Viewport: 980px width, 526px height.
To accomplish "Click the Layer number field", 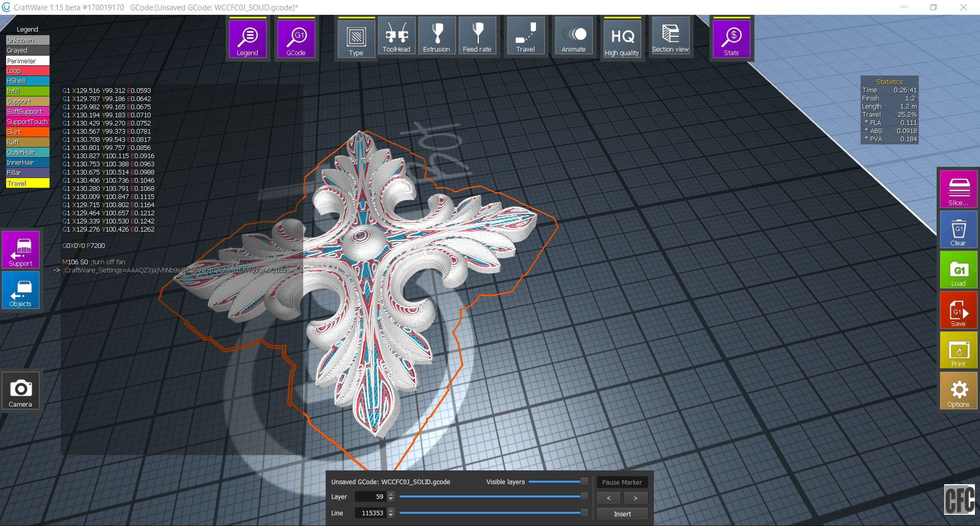I will [371, 496].
